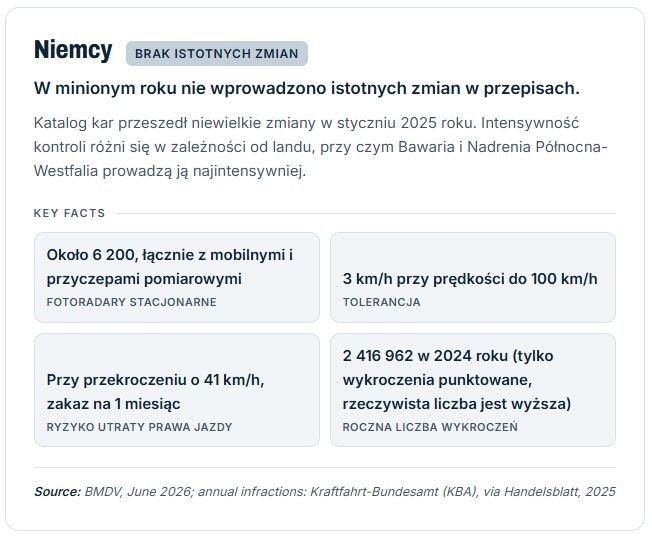Select the ROCZNA LICZBA WYKROCZEŃ caption
The height and width of the screenshot is (536, 652).
pos(430,427)
